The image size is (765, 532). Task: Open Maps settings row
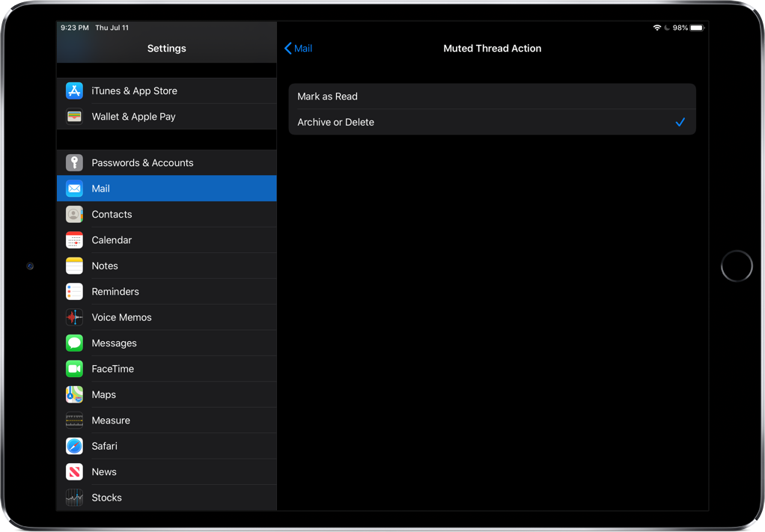[167, 395]
